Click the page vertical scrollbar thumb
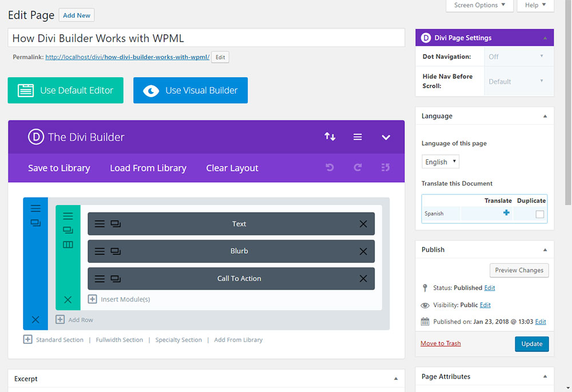The image size is (572, 392). (x=569, y=103)
